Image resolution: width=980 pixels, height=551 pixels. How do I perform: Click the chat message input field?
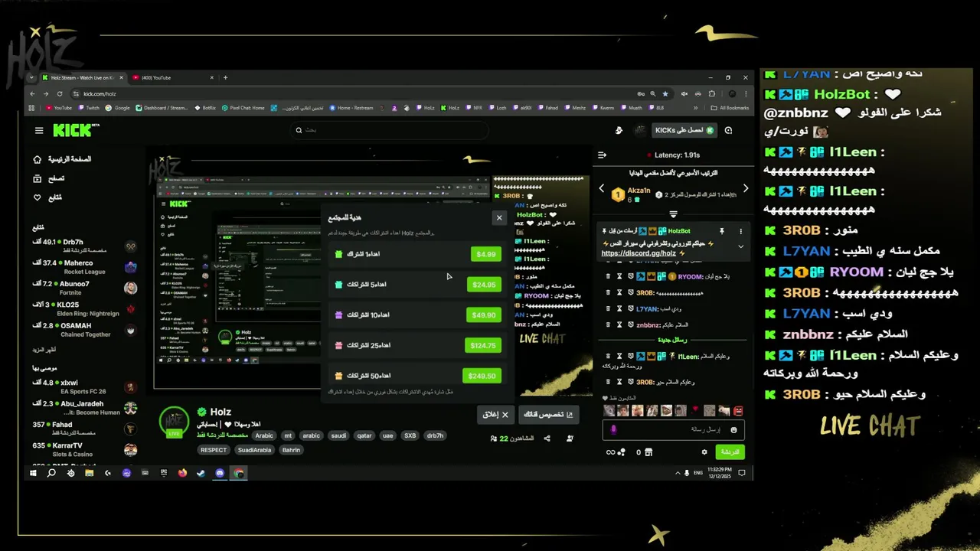tap(674, 430)
